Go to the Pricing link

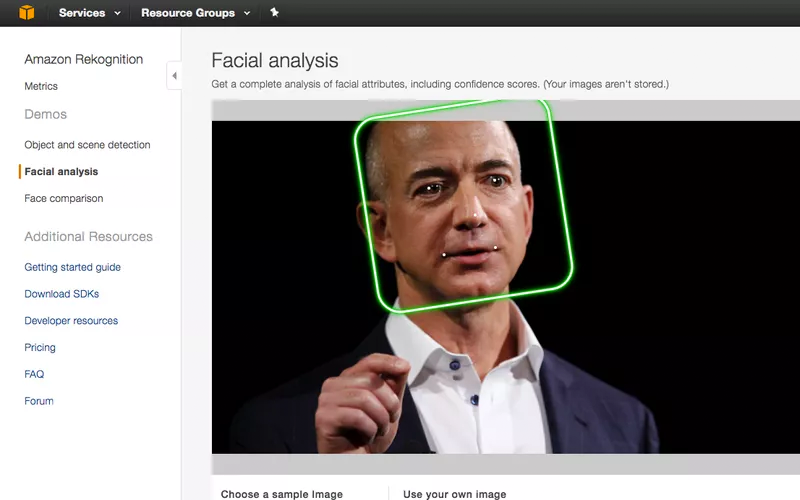pos(40,347)
